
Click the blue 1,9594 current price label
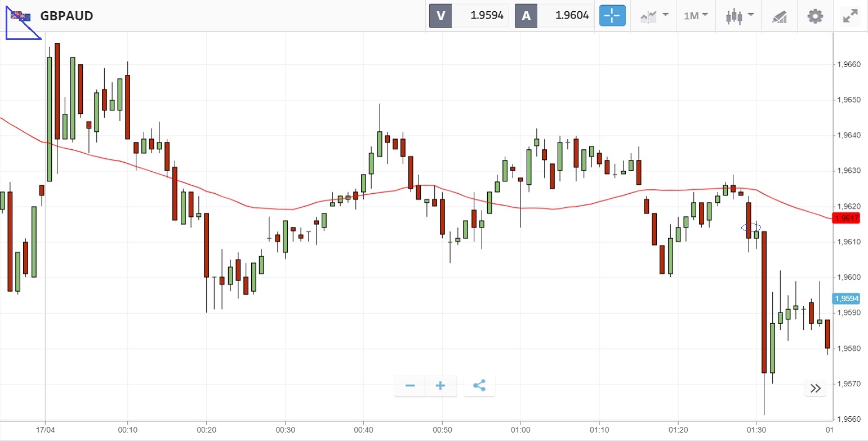coord(846,298)
